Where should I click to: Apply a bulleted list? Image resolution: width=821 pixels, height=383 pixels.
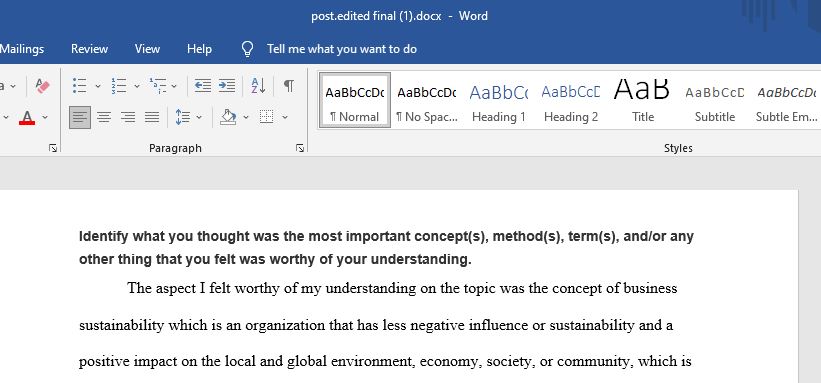80,85
